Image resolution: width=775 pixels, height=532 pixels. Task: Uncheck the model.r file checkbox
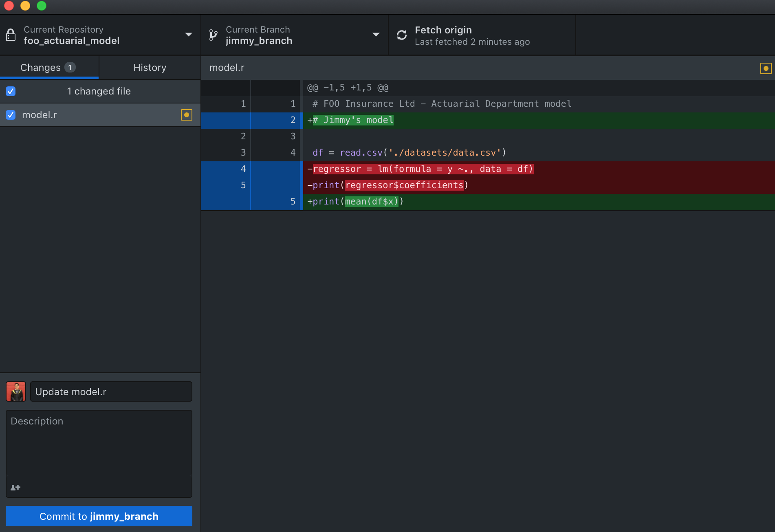point(11,115)
